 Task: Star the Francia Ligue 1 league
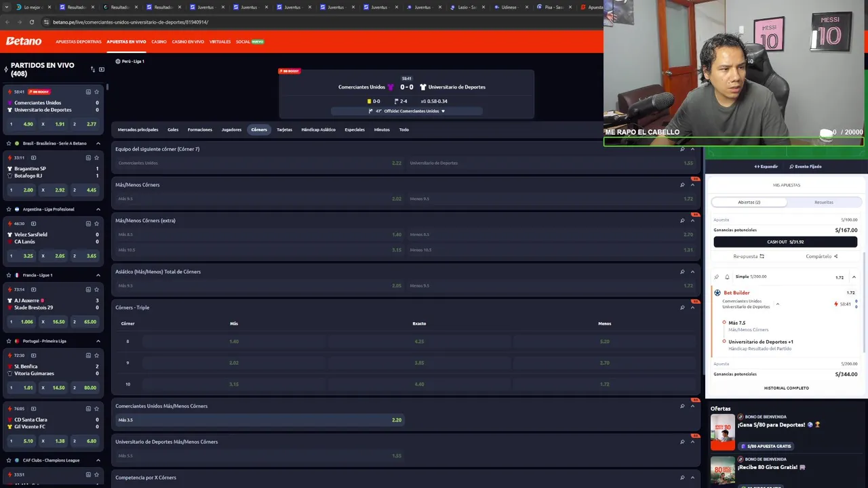[9, 275]
